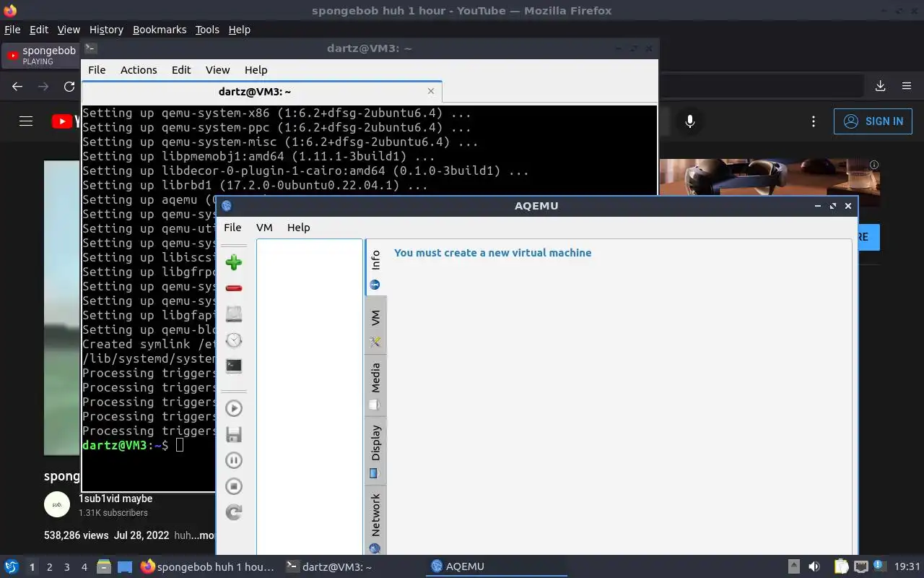Screen dimensions: 924x578
Task: Click the floppy save VM state icon
Action: pos(233,434)
